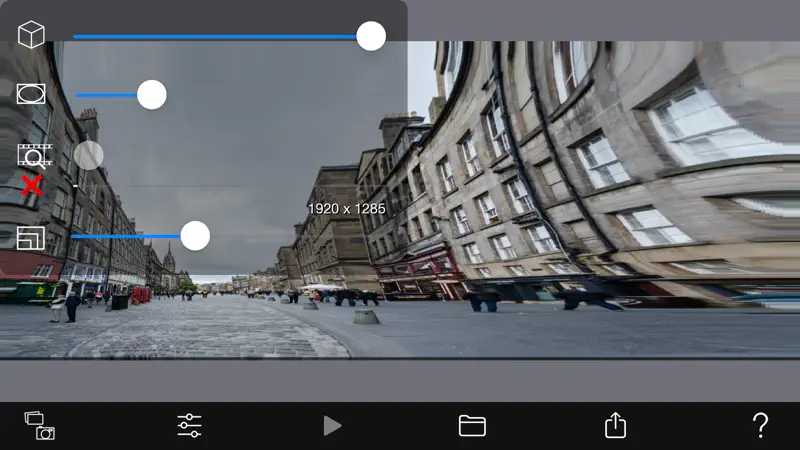Open the photo library camera icon
Image resolution: width=800 pixels, height=450 pixels.
coord(40,426)
